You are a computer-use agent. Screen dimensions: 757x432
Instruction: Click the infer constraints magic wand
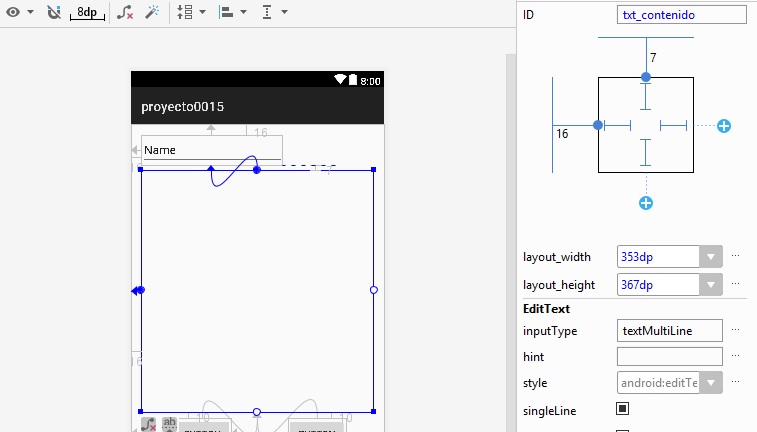tap(153, 13)
